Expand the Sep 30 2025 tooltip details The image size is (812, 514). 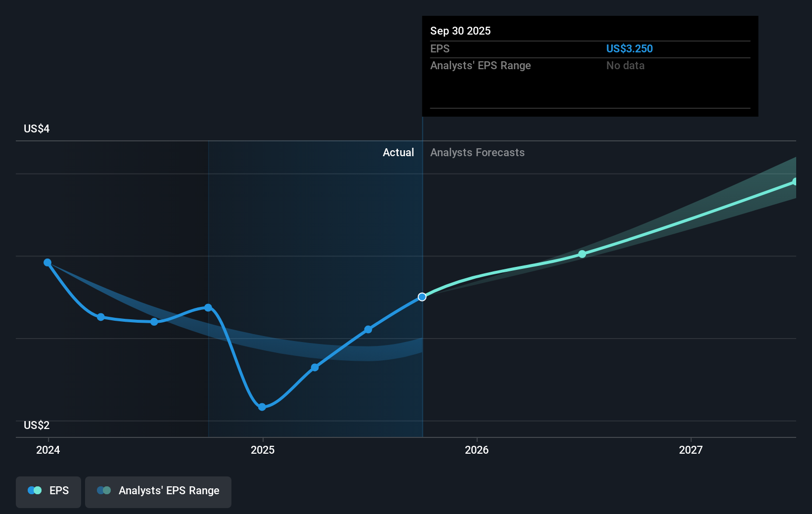click(588, 67)
